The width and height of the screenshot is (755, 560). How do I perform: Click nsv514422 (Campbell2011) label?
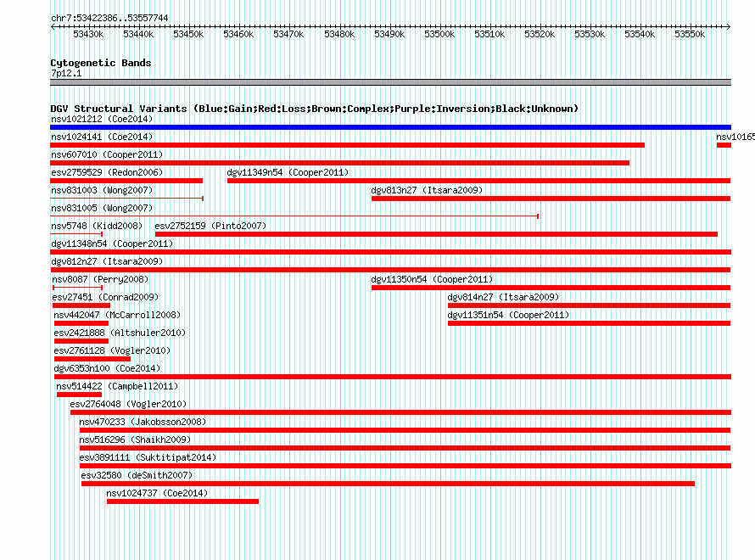pyautogui.click(x=117, y=386)
